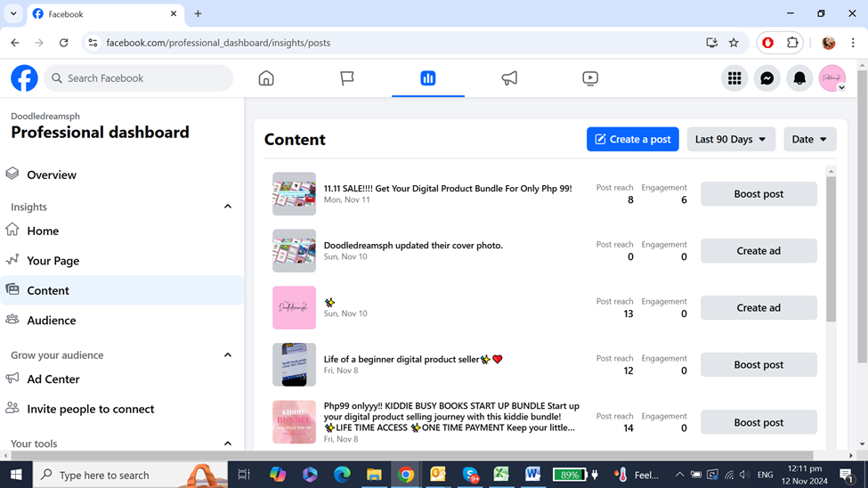
Task: Open Chrome's three-dot menu
Action: point(853,43)
